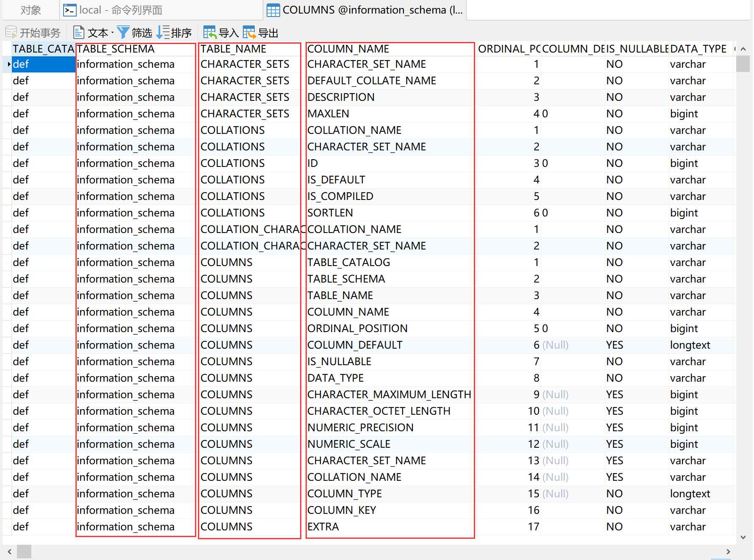Click the ORDINAL_POSITION column header
Screen dimensions: 754x560
click(509, 49)
